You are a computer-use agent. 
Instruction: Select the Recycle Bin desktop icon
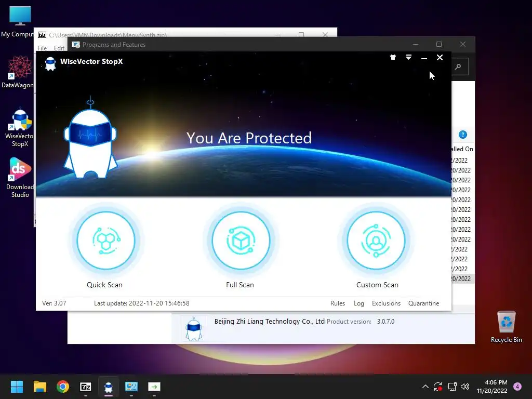point(506,327)
